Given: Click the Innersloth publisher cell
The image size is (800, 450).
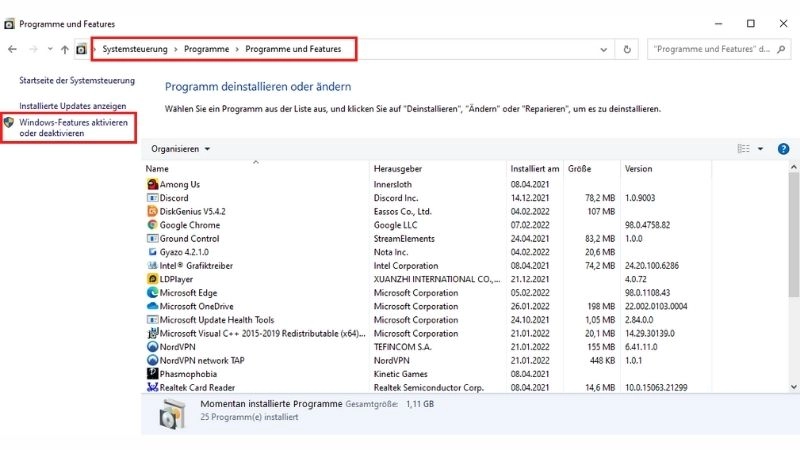Looking at the screenshot, I should click(392, 184).
